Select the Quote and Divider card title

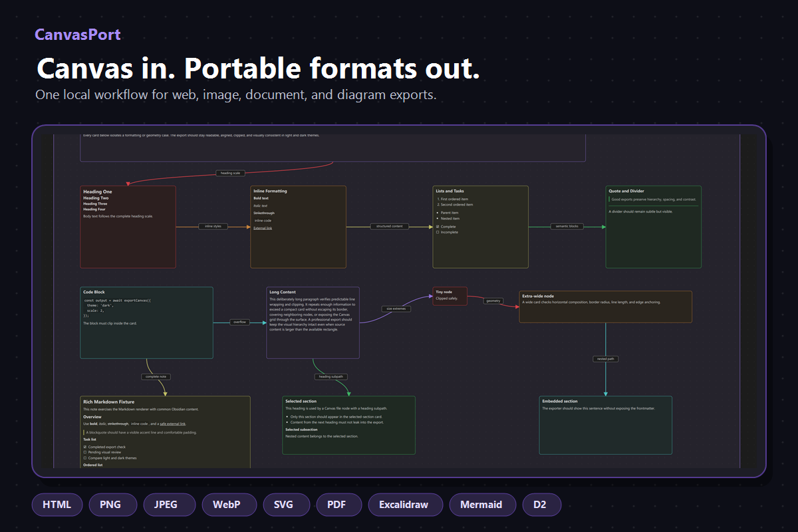pyautogui.click(x=626, y=192)
